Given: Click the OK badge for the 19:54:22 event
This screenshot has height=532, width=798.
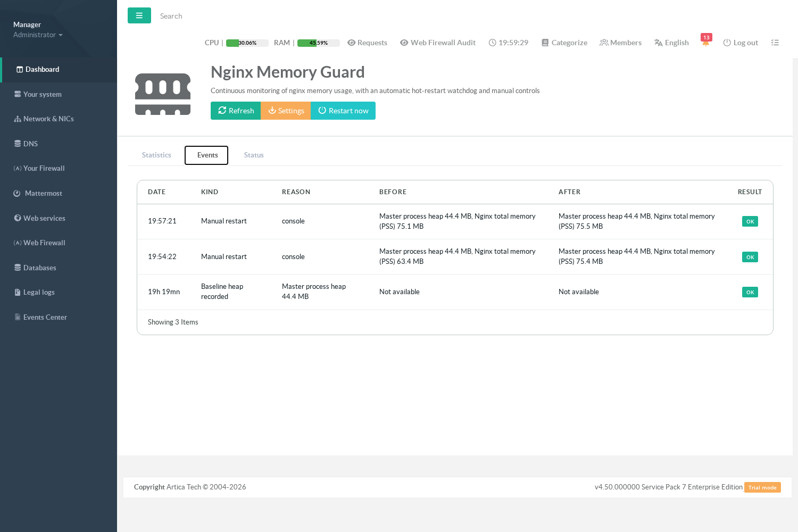Looking at the screenshot, I should tap(750, 257).
